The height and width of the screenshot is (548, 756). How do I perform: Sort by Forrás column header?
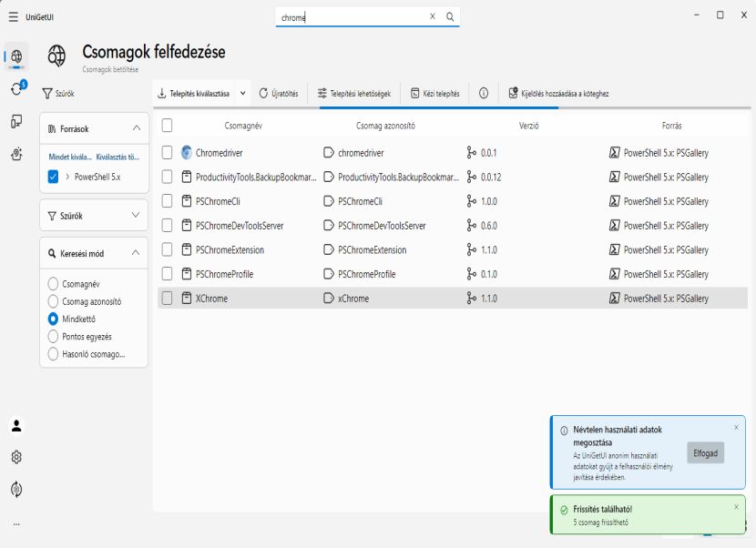[x=671, y=126]
